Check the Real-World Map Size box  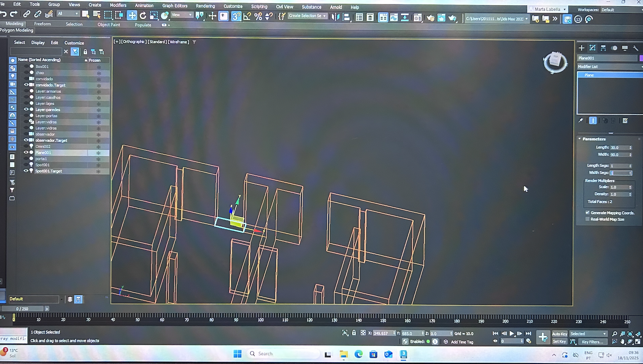coord(587,219)
